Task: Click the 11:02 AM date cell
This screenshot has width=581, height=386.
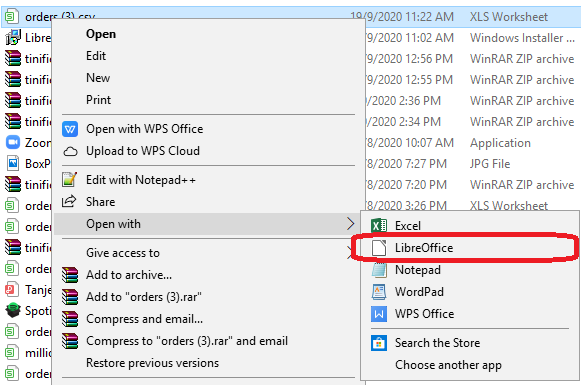Action: [x=409, y=38]
